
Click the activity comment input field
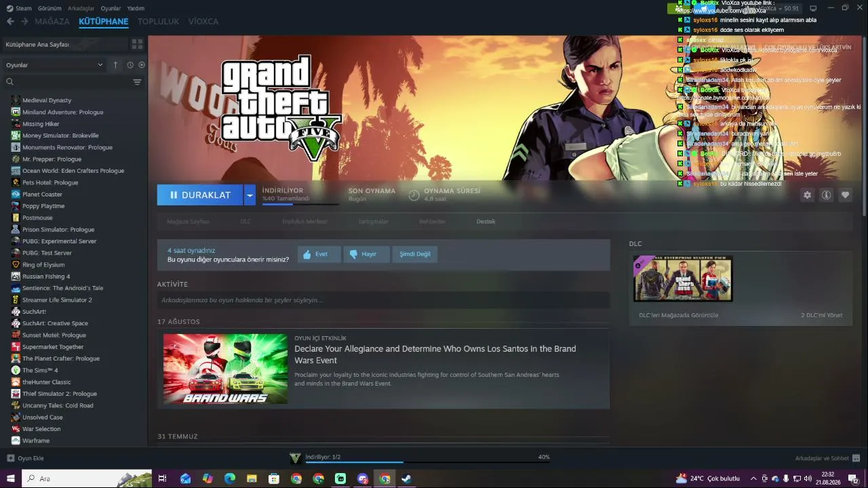tap(383, 300)
